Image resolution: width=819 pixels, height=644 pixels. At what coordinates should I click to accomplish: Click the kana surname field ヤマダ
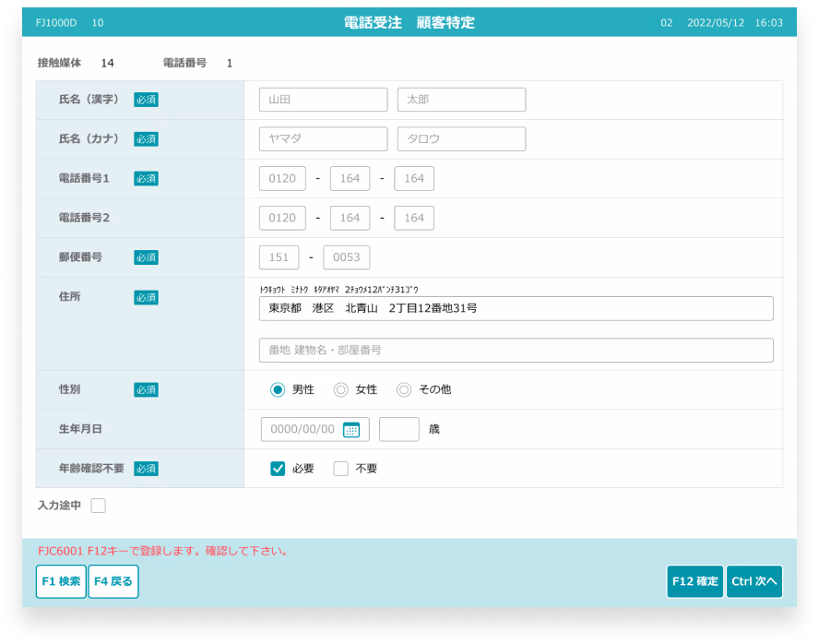(324, 139)
